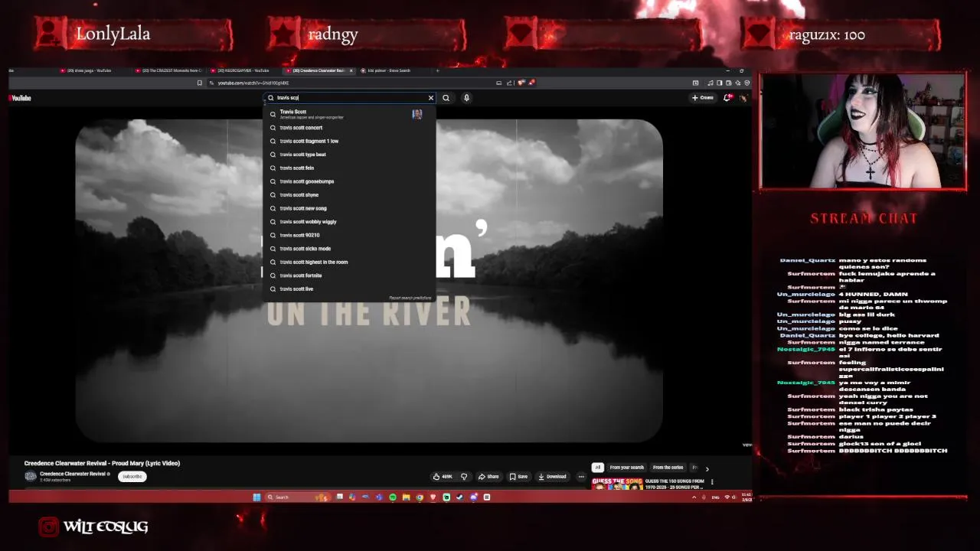
Task: Select the "Travis Scott" artist suggestion
Action: click(x=349, y=114)
